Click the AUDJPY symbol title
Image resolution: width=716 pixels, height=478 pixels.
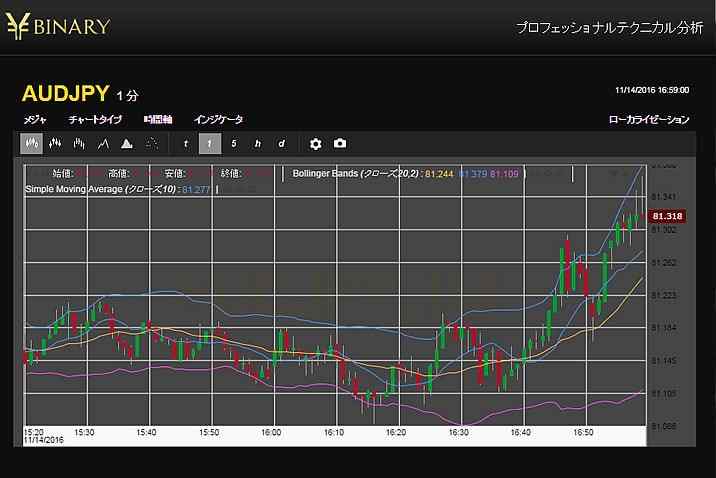66,93
